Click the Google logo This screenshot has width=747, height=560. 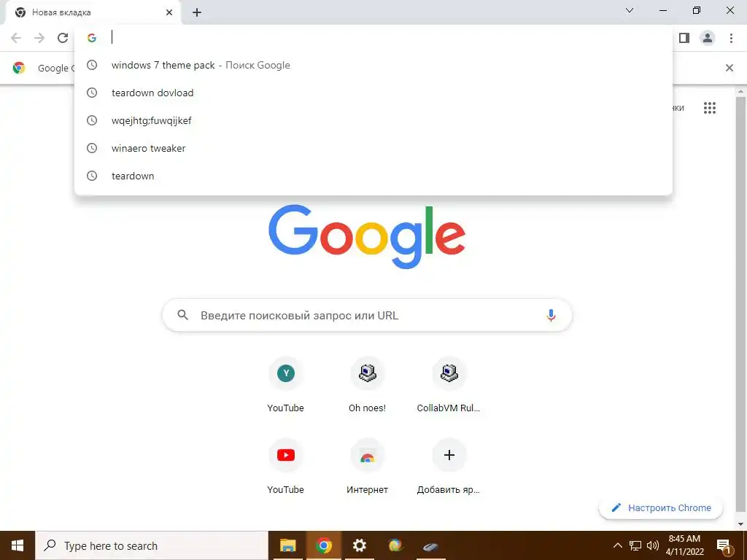(x=367, y=236)
